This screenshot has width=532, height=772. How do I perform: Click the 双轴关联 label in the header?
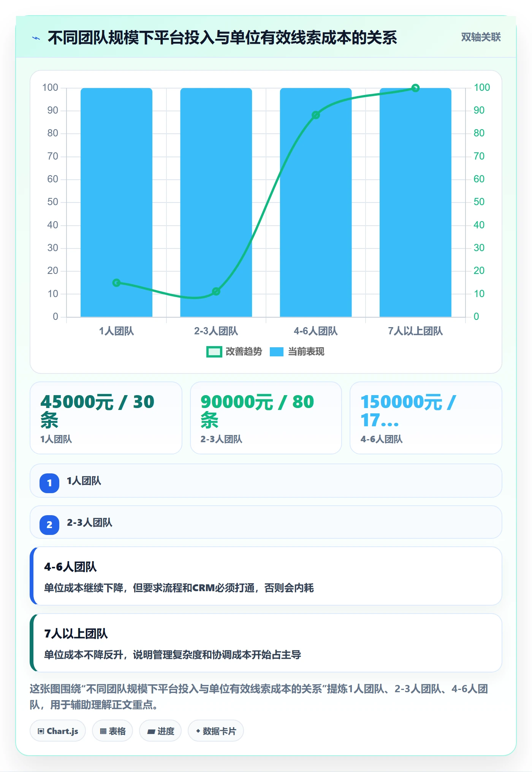481,37
